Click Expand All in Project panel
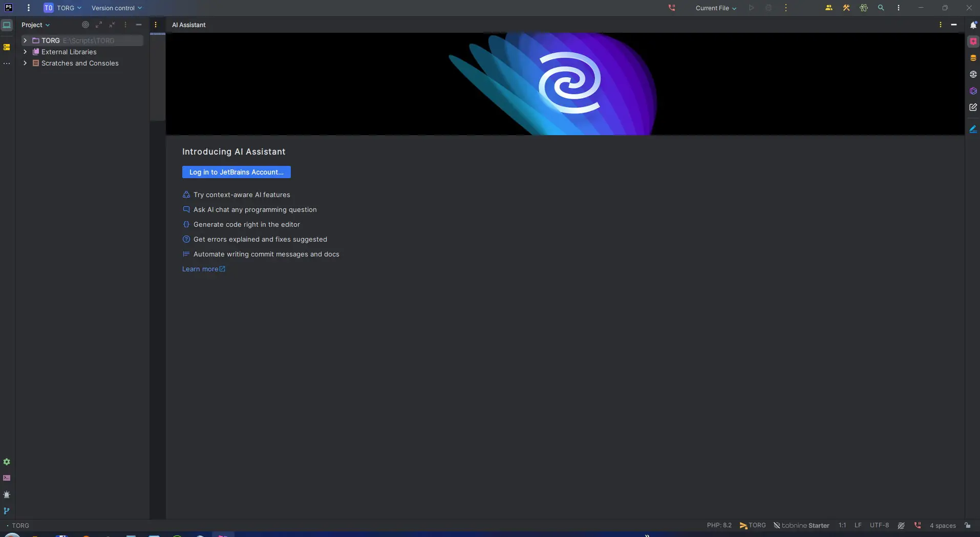 [x=99, y=25]
